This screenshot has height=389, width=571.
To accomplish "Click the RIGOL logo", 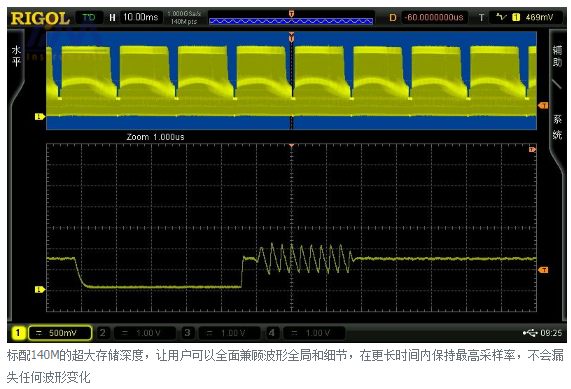I will (x=40, y=18).
